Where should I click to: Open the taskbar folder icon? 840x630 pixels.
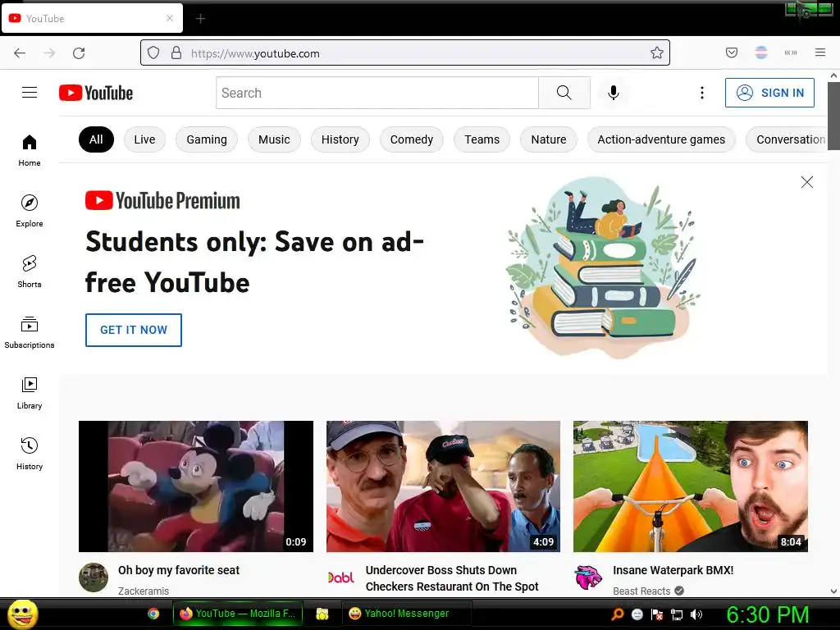point(322,614)
